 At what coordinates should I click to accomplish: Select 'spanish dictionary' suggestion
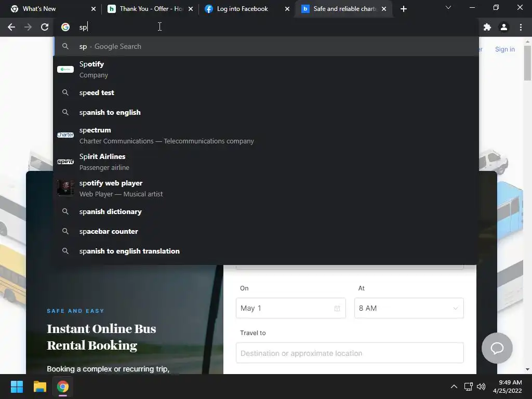(266, 212)
